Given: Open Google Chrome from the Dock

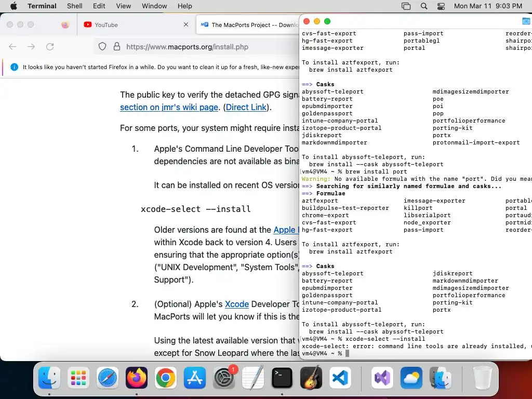Looking at the screenshot, I should tap(166, 378).
